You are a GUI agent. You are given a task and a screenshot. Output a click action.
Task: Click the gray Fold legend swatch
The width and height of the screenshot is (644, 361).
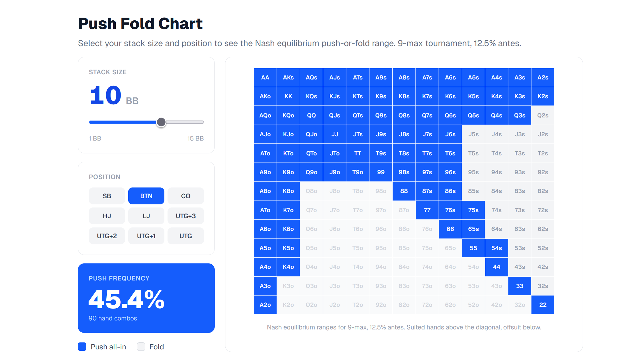coord(141,347)
